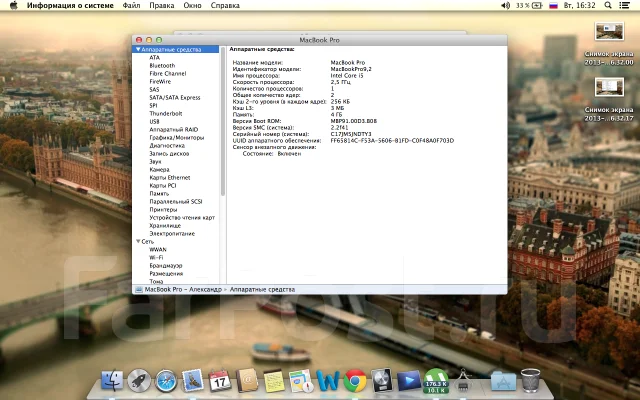Open the blue play-button video app

click(x=409, y=380)
